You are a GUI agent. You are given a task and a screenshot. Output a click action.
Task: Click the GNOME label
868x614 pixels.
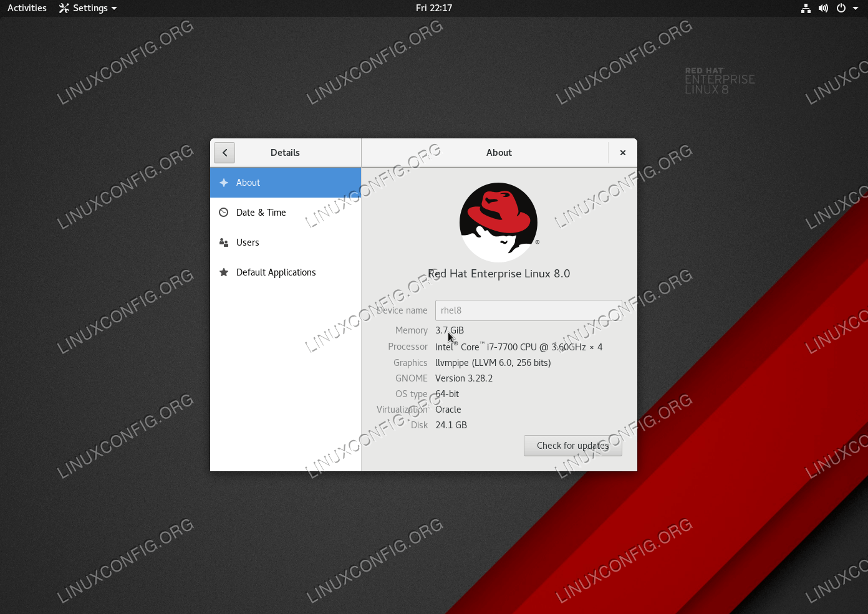click(x=412, y=378)
